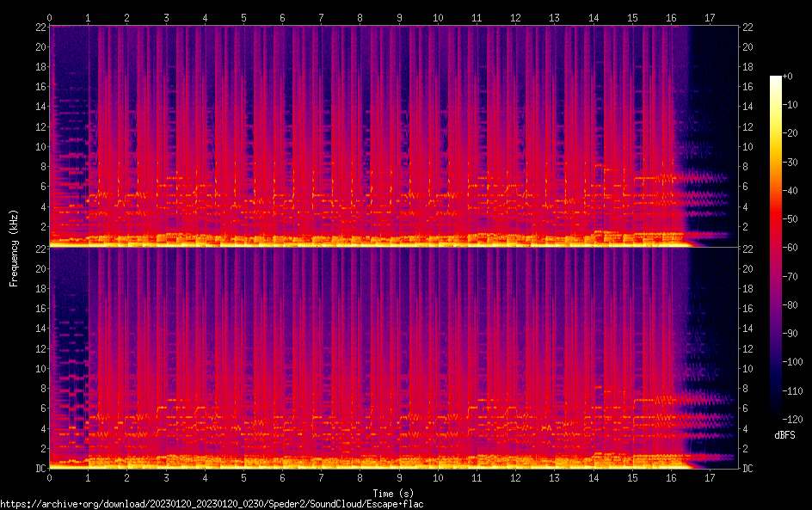The image size is (812, 510).
Task: Click the archive.org URL at the bottom
Action: tap(212, 504)
